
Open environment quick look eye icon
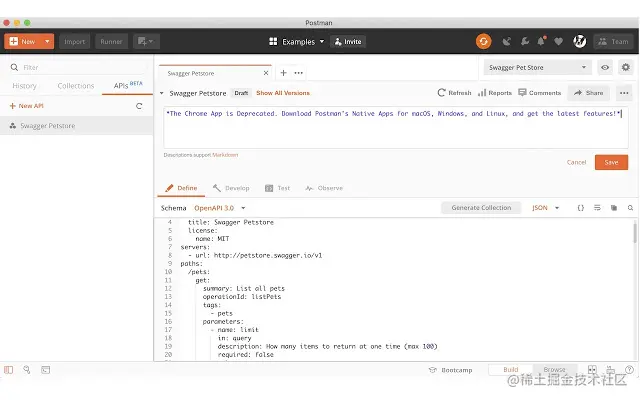[605, 67]
